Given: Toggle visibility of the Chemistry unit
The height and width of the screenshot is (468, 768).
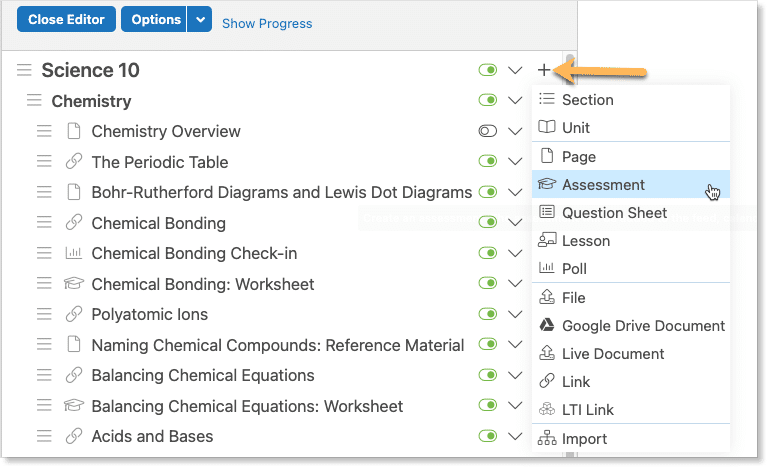Looking at the screenshot, I should (488, 101).
